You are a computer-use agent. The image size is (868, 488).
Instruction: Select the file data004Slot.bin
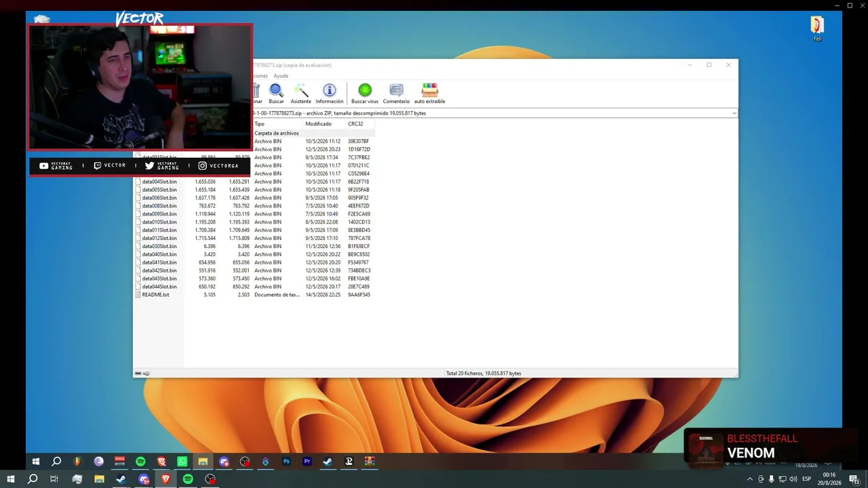(159, 182)
